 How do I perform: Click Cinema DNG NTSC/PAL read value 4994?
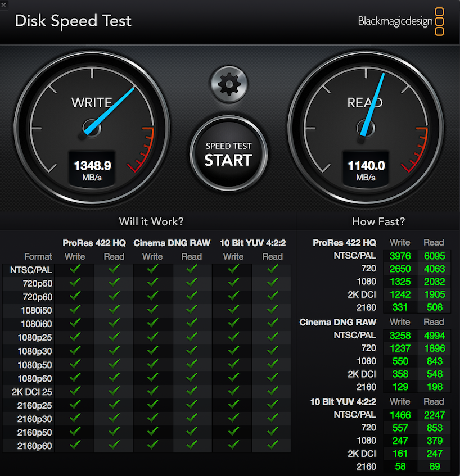click(435, 336)
